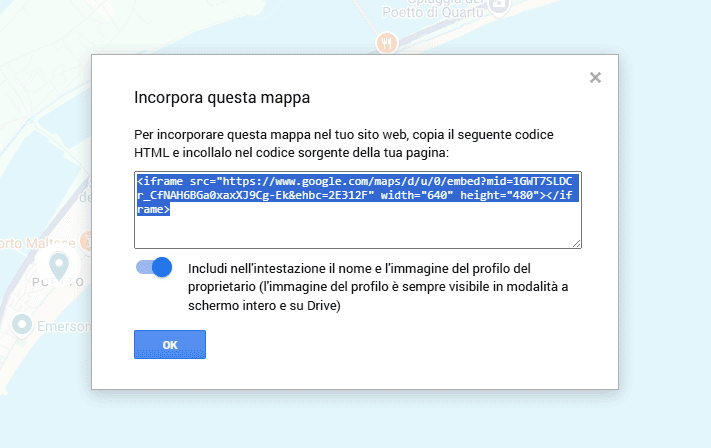
Task: Click the restaurant pin on the map
Action: coord(387,43)
